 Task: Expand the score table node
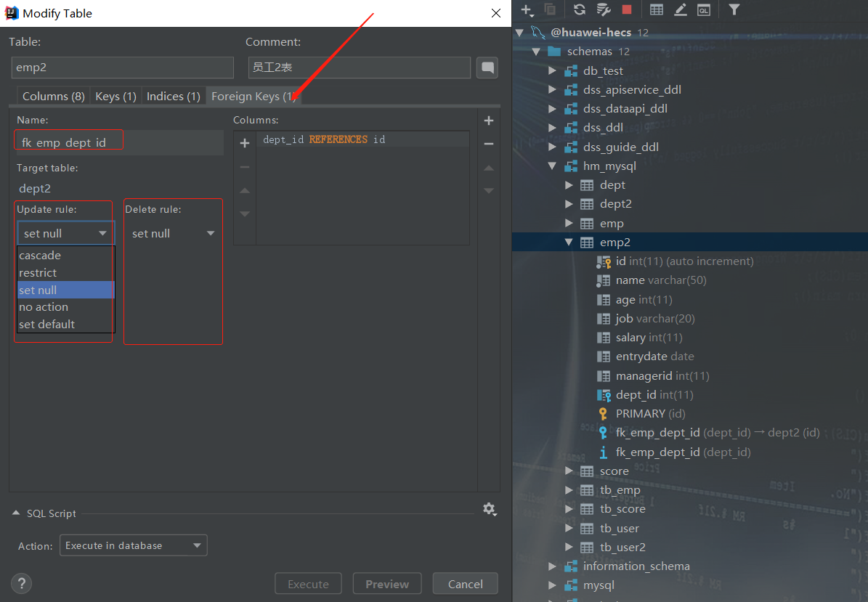point(569,471)
